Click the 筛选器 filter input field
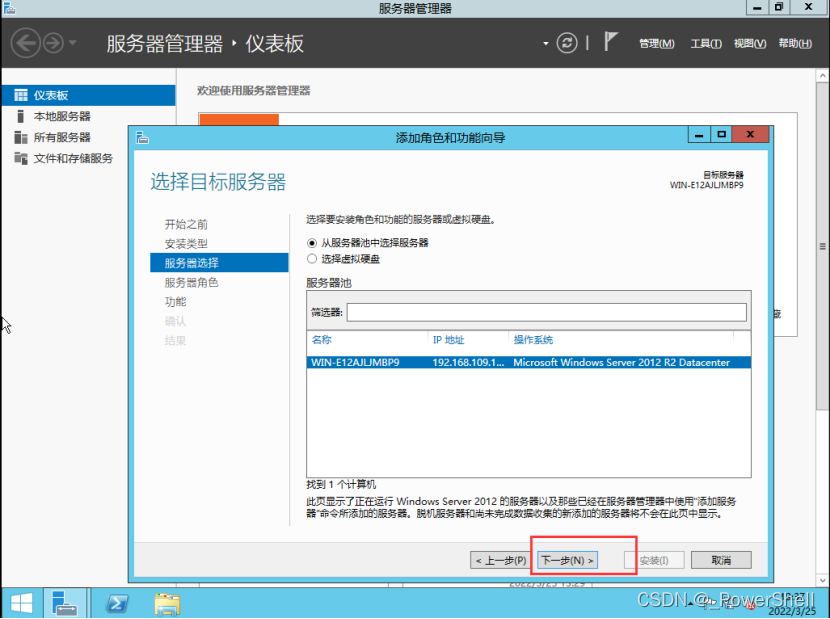The height and width of the screenshot is (619, 830). point(546,312)
